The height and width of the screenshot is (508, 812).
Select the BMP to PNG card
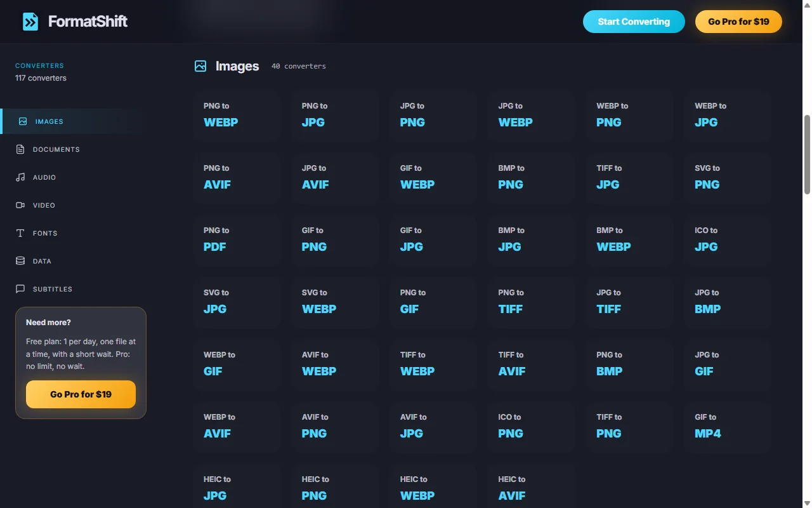(532, 177)
